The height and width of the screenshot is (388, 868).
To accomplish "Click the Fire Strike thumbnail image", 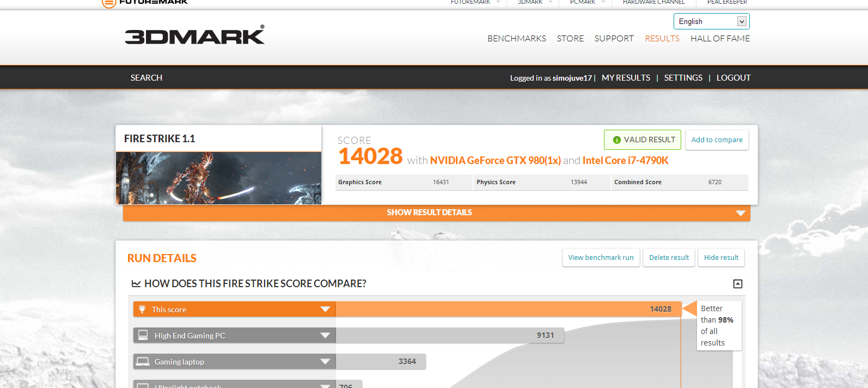I will pos(218,178).
